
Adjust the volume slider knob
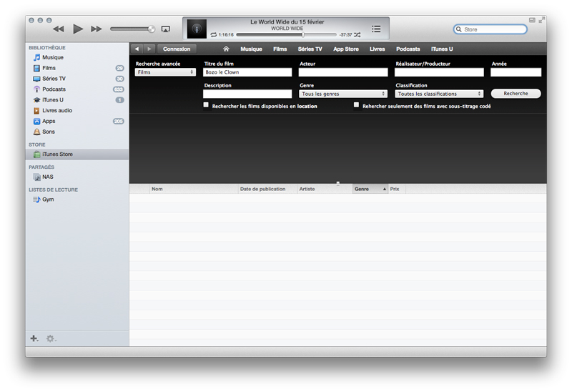(151, 29)
